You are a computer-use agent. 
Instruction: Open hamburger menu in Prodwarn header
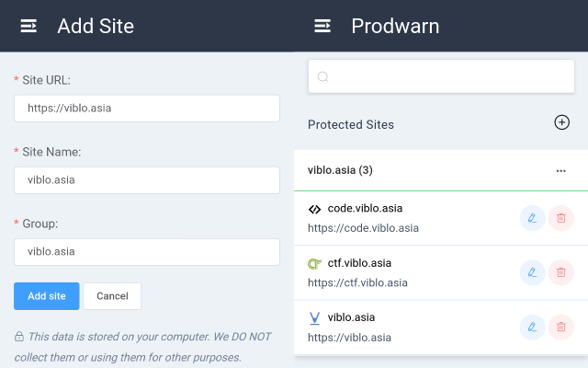click(x=322, y=26)
